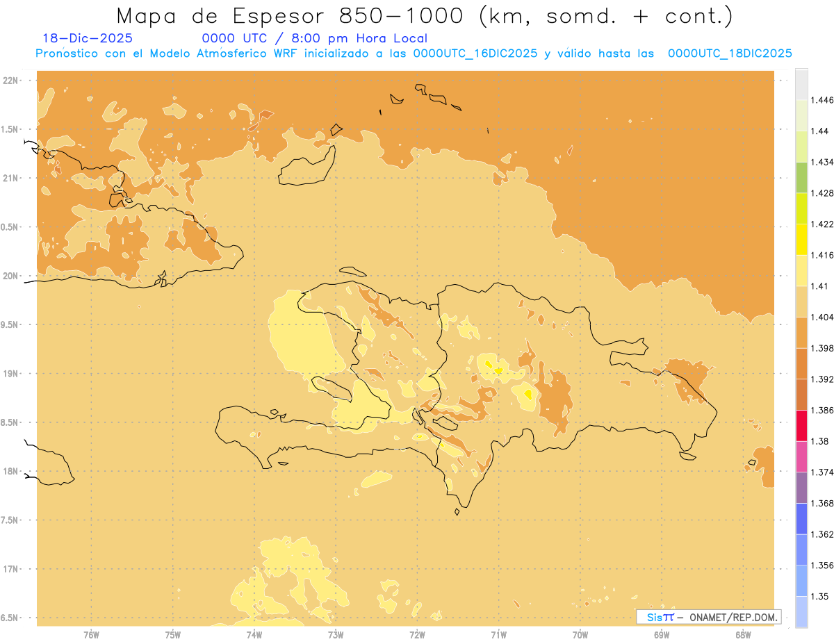The height and width of the screenshot is (644, 834).
Task: Click the 68W longitude label
Action: [x=743, y=635]
